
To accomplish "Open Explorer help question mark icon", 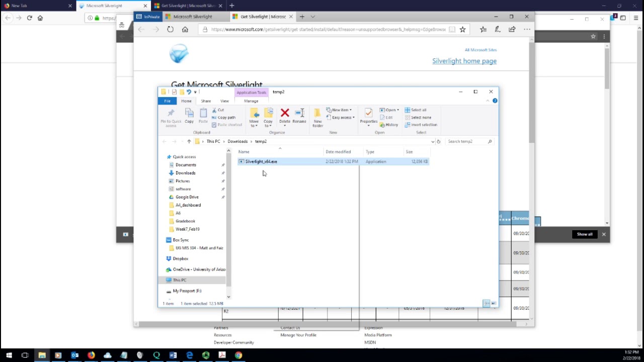I will [495, 101].
